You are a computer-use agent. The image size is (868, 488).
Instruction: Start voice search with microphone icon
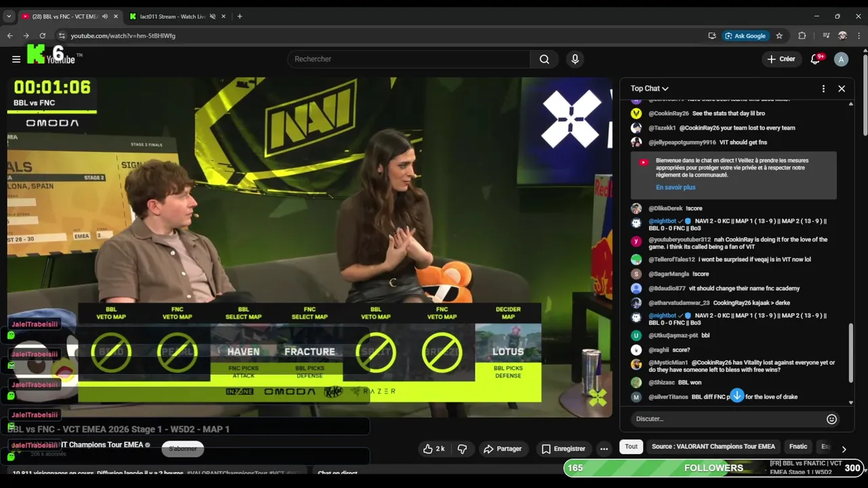[x=575, y=59]
